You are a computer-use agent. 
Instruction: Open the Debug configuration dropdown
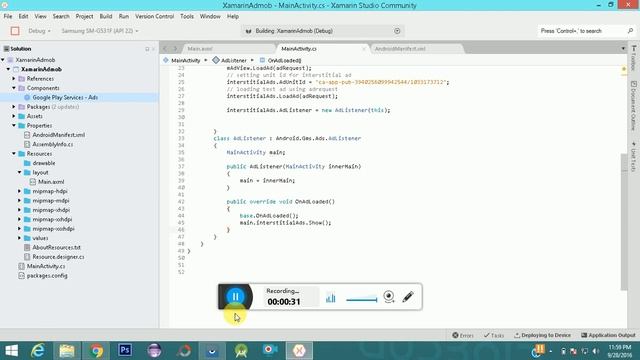pos(39,31)
